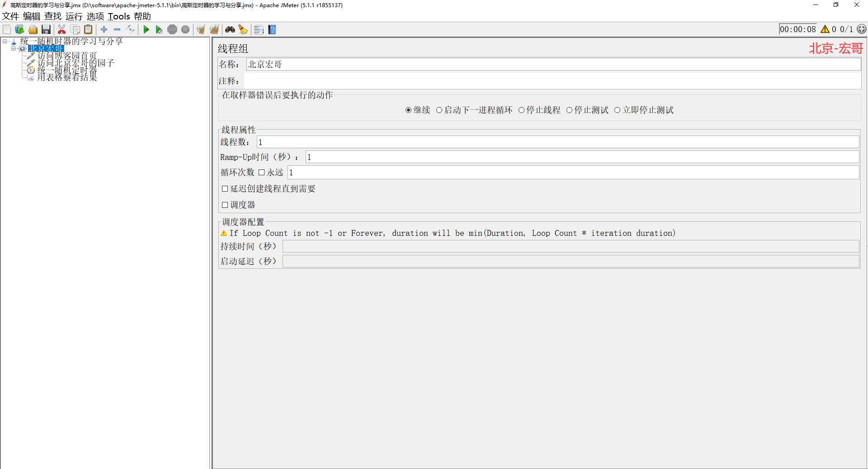The image size is (868, 469).
Task: Open the 编辑 menu
Action: (x=32, y=16)
